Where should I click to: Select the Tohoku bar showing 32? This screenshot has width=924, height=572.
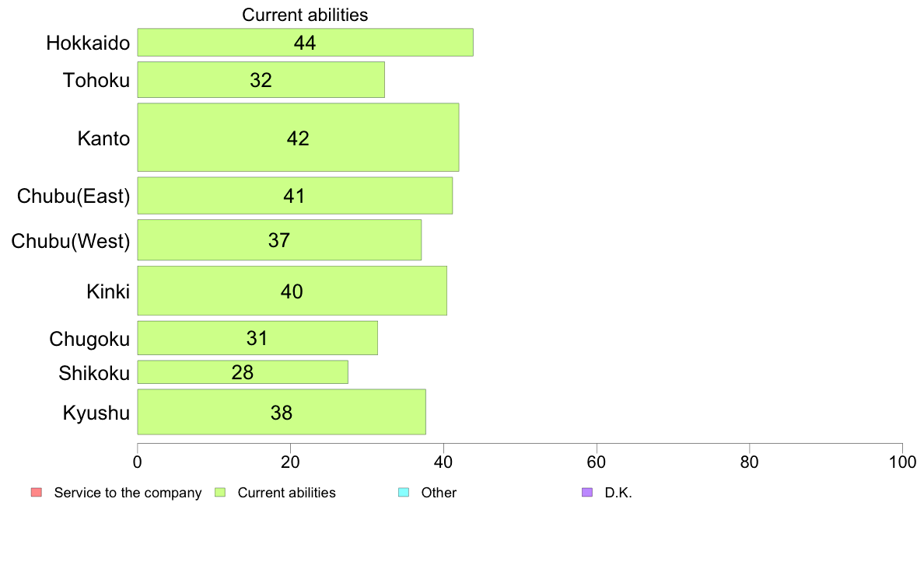261,79
